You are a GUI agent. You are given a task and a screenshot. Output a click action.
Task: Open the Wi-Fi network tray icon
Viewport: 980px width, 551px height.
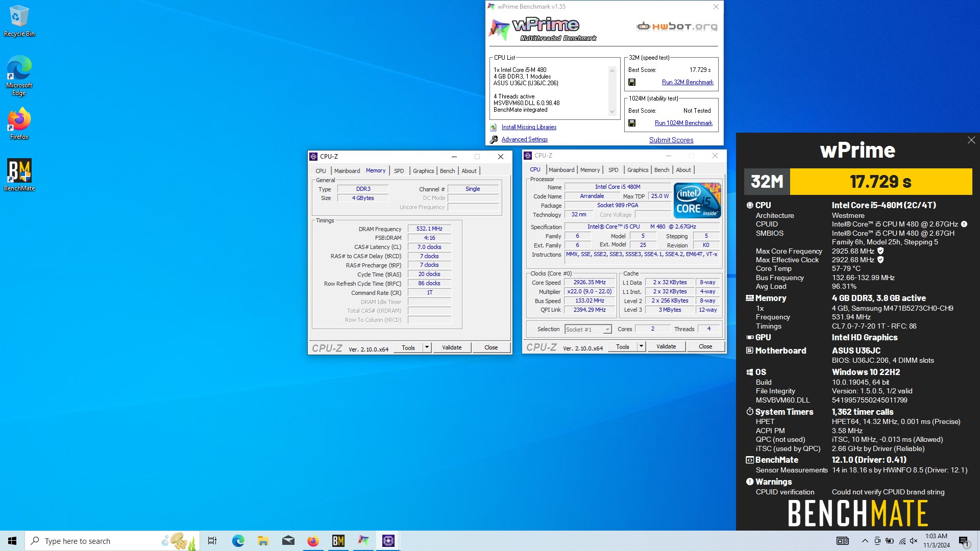coord(902,541)
